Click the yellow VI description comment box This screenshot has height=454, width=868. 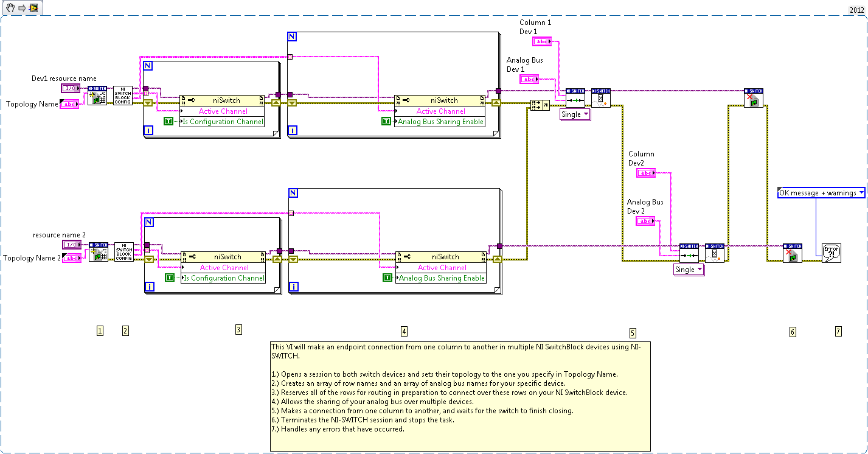pyautogui.click(x=460, y=396)
